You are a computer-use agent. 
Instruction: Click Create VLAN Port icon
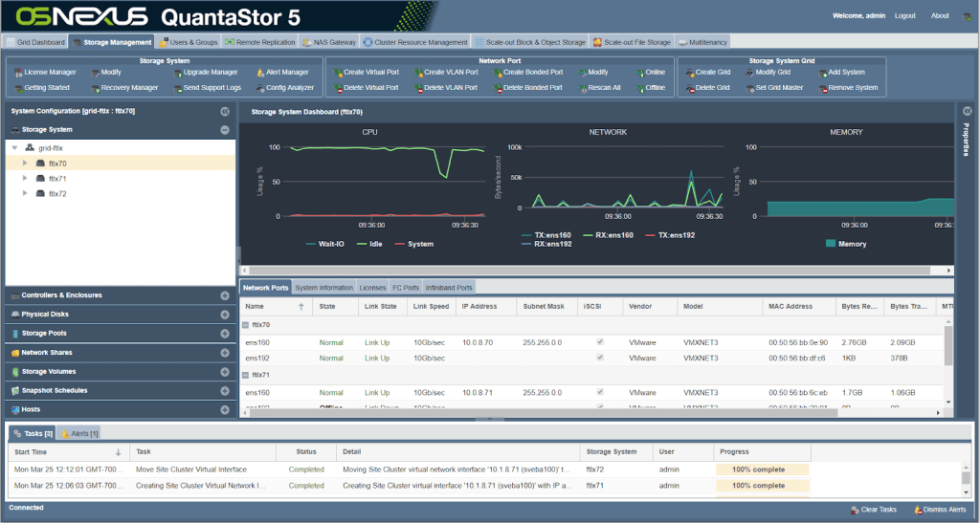pyautogui.click(x=418, y=73)
